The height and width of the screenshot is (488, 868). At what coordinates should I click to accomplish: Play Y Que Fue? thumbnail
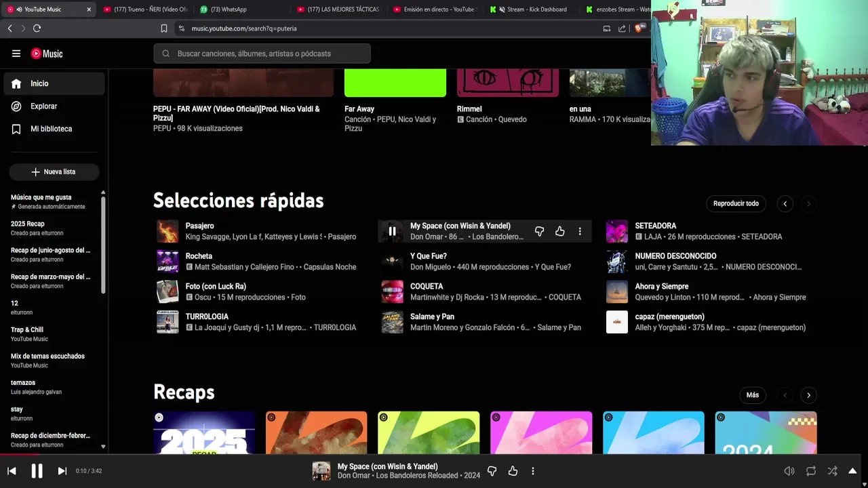click(392, 262)
